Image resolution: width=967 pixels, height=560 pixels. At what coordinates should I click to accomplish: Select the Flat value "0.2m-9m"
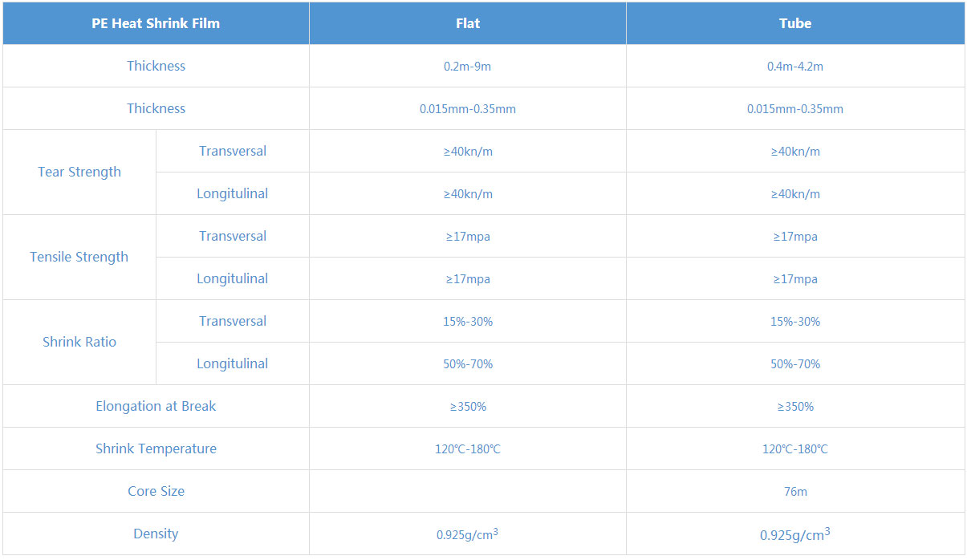pos(467,67)
